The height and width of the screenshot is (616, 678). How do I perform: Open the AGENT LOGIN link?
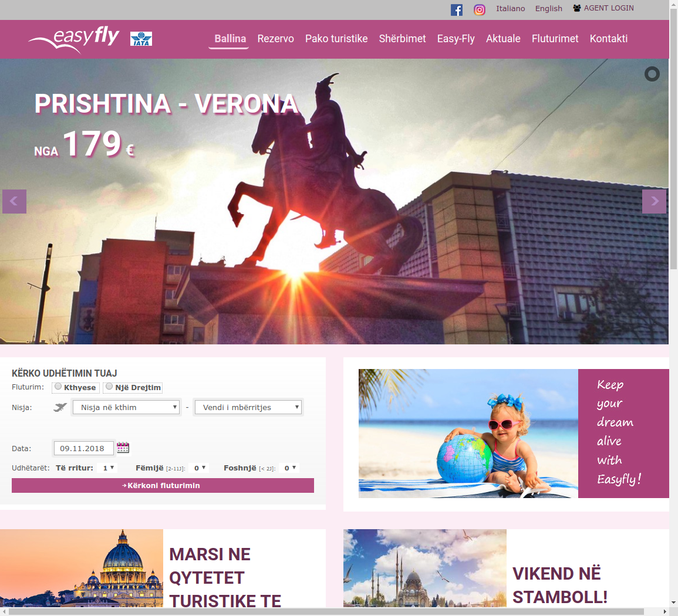click(x=603, y=8)
